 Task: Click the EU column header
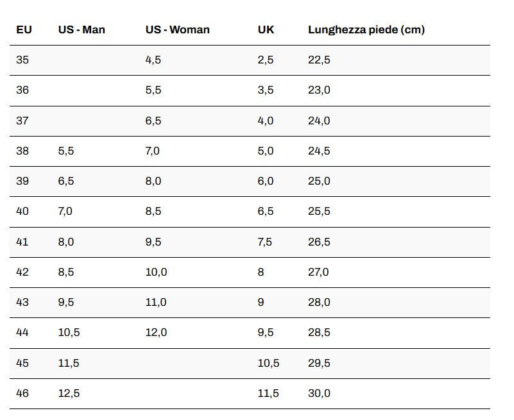(x=24, y=29)
